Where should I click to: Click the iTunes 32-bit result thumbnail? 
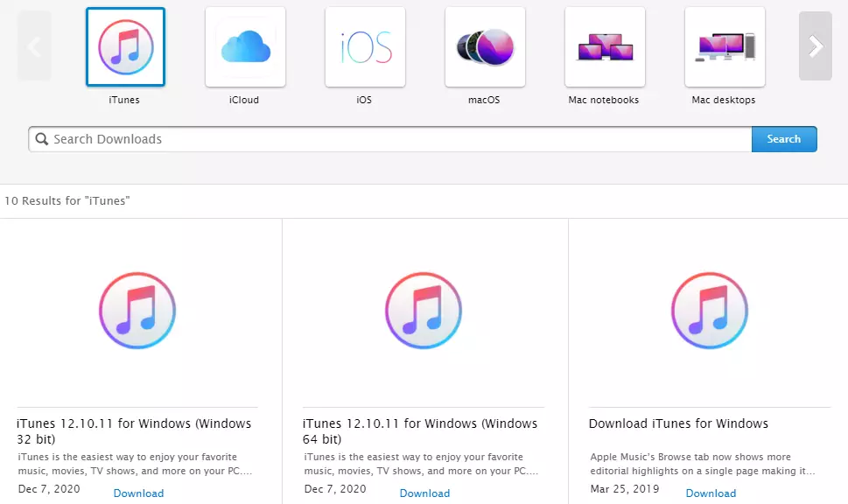[x=137, y=310]
